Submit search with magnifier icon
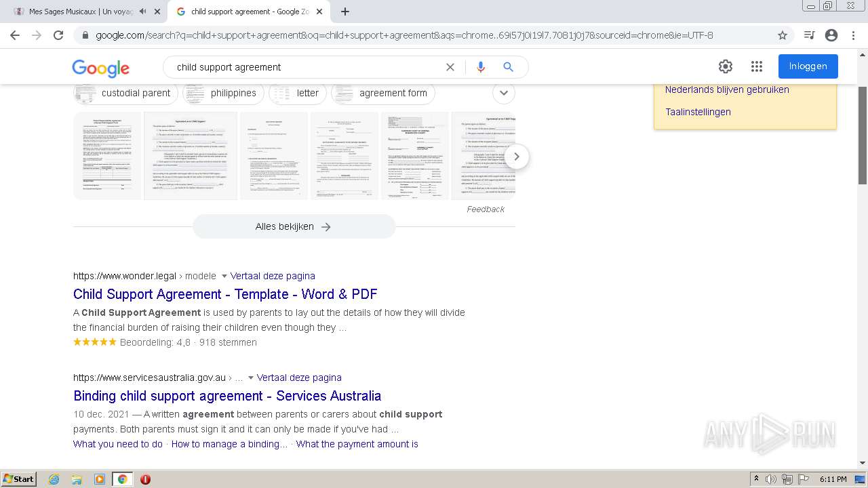Viewport: 868px width, 488px height. pyautogui.click(x=508, y=67)
